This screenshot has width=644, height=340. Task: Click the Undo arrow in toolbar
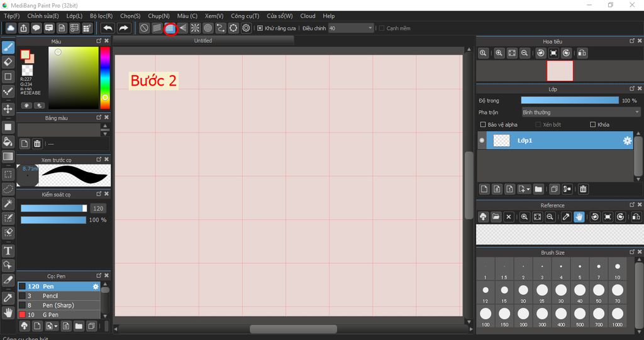point(108,28)
